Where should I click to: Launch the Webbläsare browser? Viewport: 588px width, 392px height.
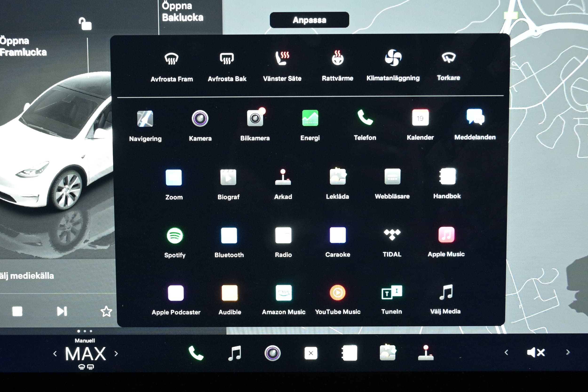(392, 183)
